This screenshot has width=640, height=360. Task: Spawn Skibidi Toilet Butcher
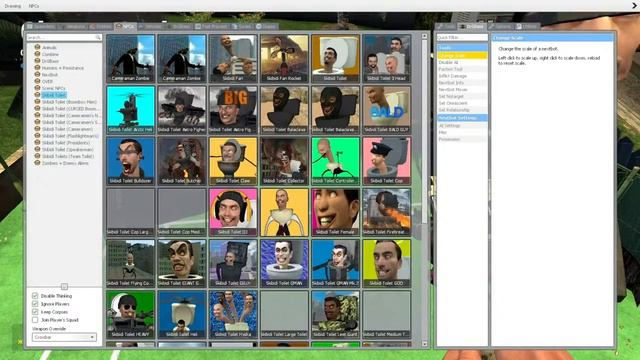tap(182, 161)
